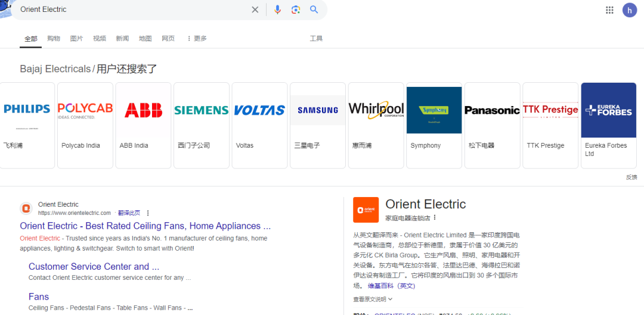644x315 pixels.
Task: Open the Philips 飞利浦 card
Action: pos(27,126)
